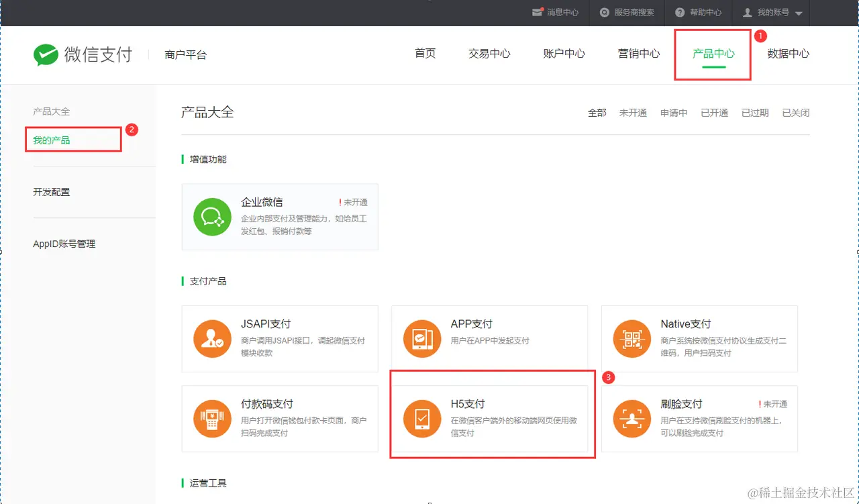Click the my account person icon
The width and height of the screenshot is (859, 504).
tap(748, 12)
